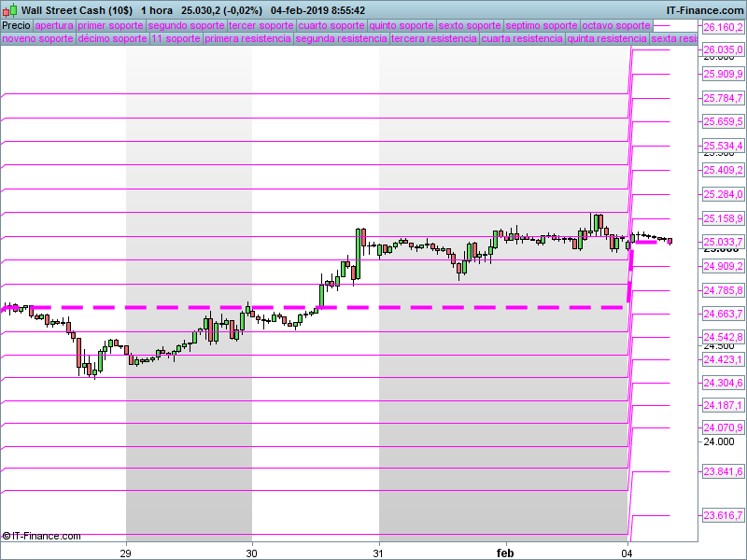The height and width of the screenshot is (560, 747).
Task: Click the timestamp 04-feb-2019 8:55:42
Action: click(317, 10)
